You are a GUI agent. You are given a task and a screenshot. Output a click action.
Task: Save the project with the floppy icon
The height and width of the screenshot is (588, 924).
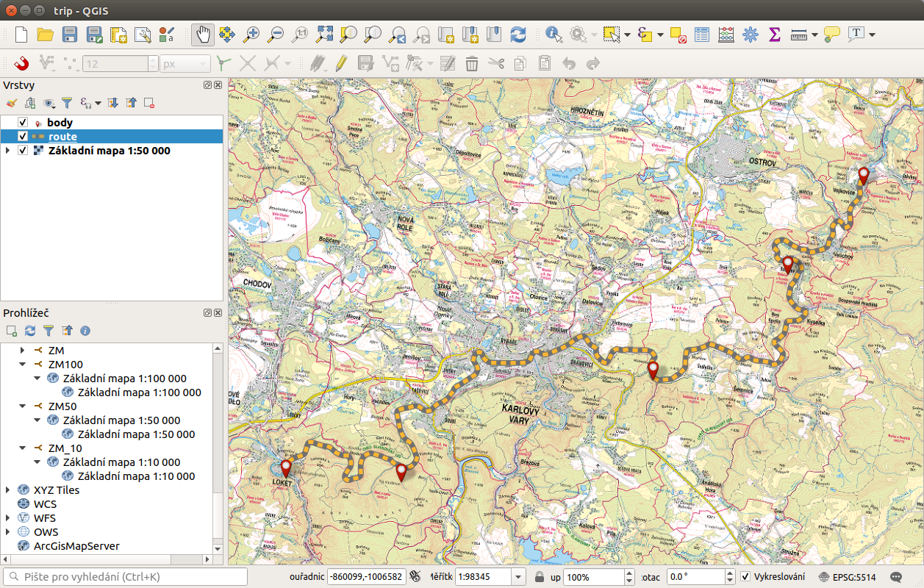(70, 34)
